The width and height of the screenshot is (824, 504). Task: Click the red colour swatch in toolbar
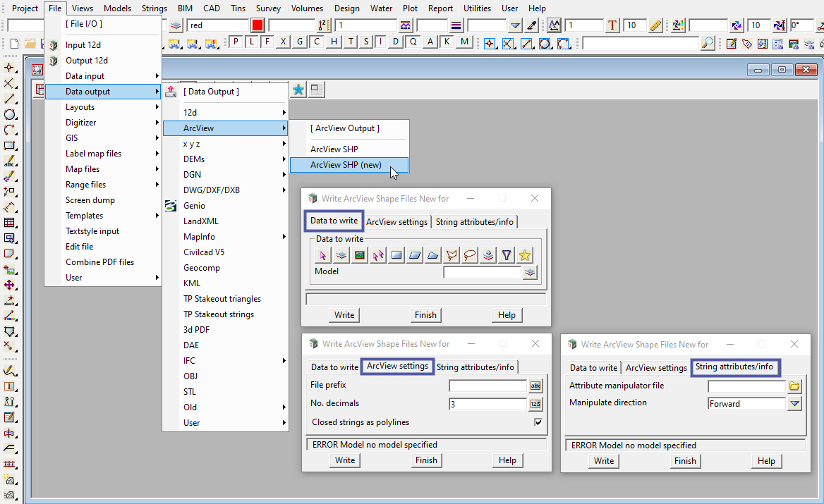pos(257,25)
